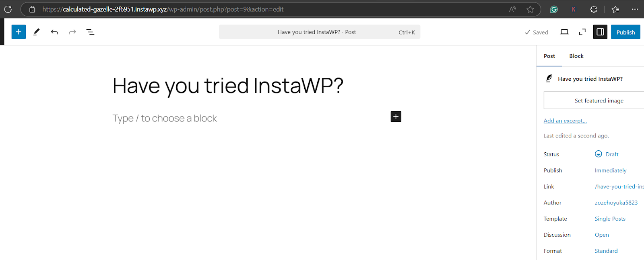Change post format Standard
Screen dimensions: 644x260
pos(606,251)
